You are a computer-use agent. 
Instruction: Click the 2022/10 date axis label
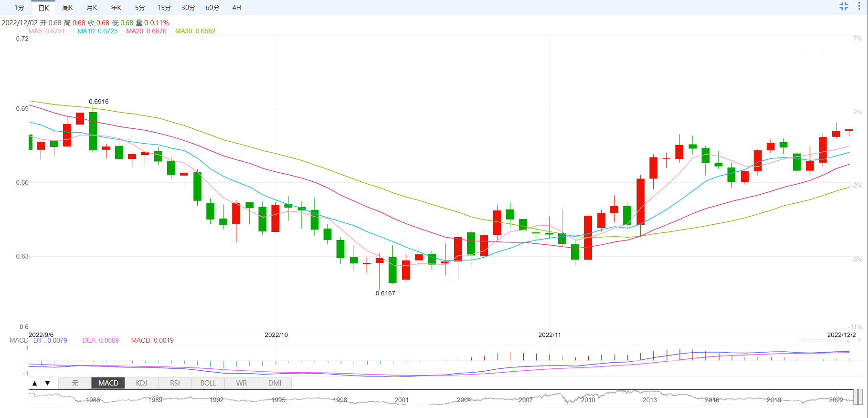pyautogui.click(x=276, y=335)
